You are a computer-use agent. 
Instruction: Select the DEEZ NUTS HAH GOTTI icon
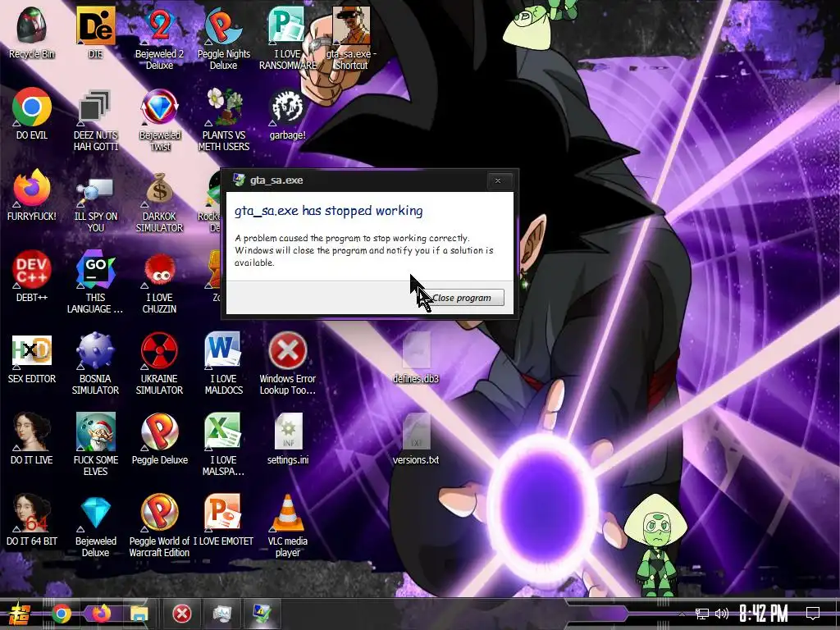coord(95,107)
